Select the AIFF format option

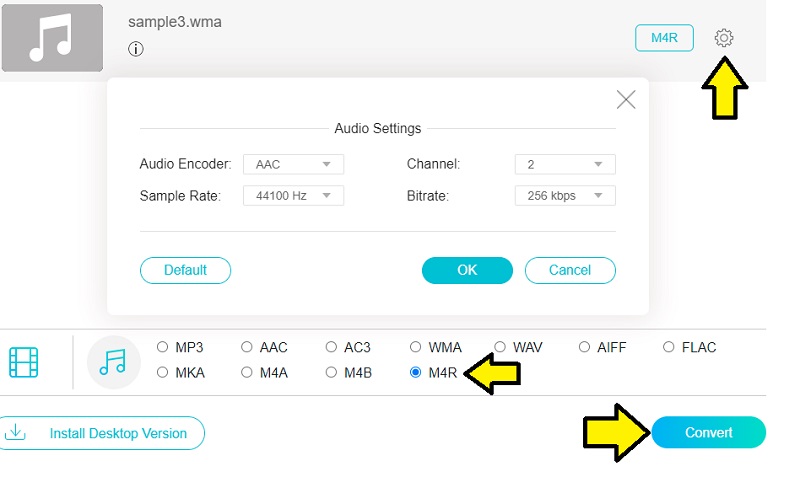tap(585, 348)
